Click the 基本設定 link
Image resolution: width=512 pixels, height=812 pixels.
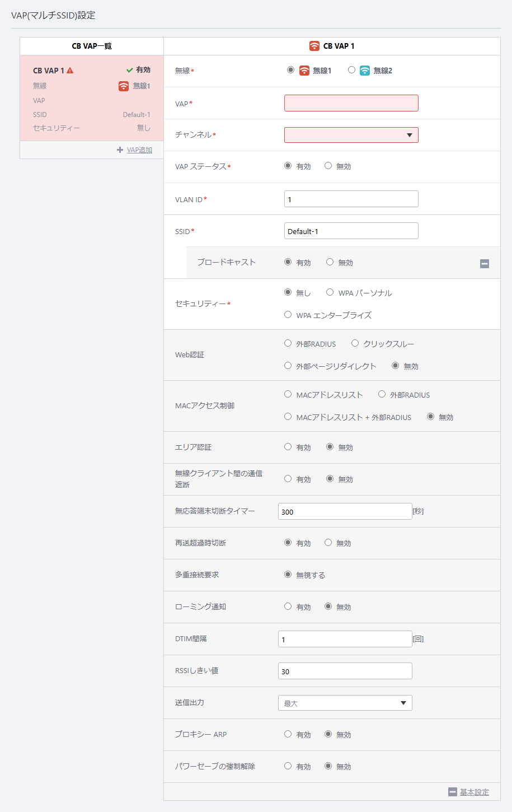tap(475, 792)
